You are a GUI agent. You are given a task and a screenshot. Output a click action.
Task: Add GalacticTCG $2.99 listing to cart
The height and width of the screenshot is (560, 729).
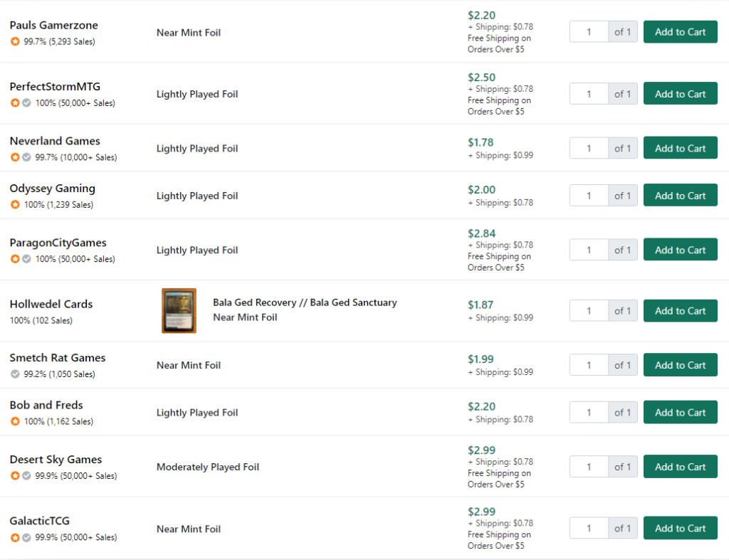[680, 529]
